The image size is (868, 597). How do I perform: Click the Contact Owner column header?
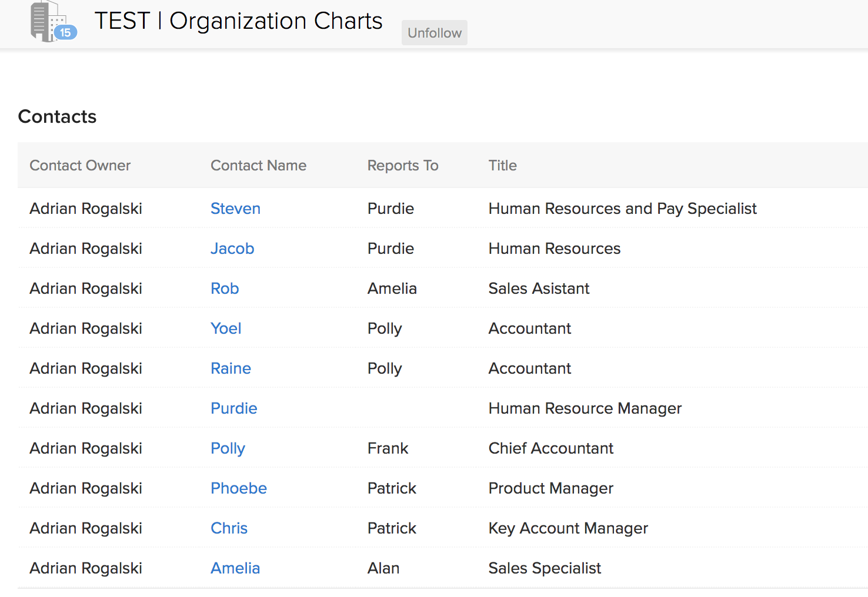tap(80, 166)
